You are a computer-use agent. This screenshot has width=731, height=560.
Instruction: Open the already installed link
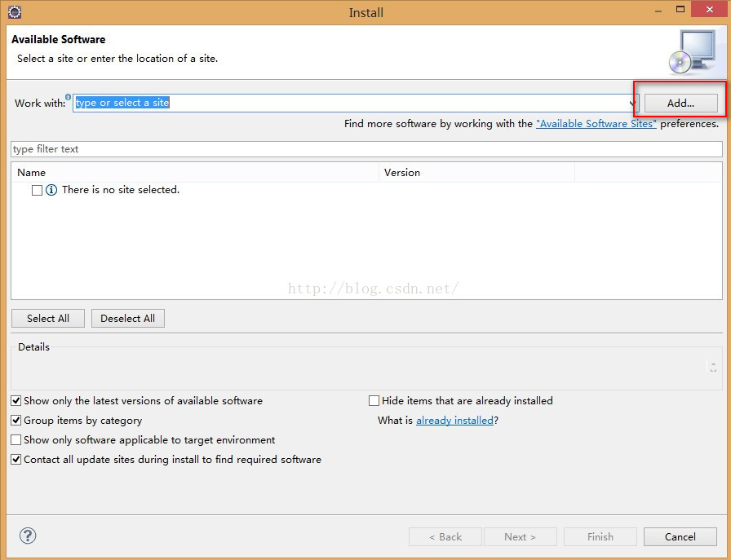(454, 421)
